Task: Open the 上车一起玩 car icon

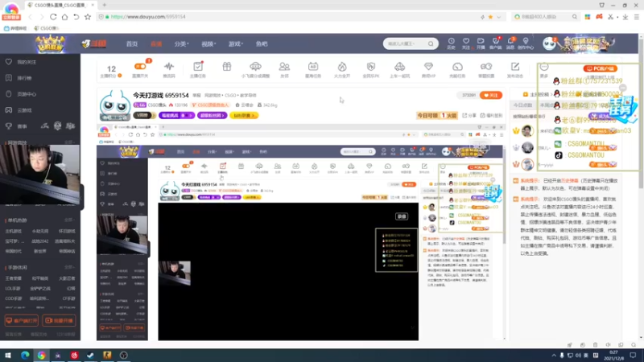Action: coord(399,69)
